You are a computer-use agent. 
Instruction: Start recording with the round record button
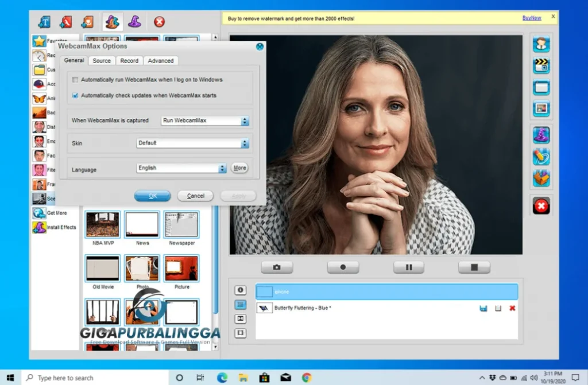tap(343, 267)
